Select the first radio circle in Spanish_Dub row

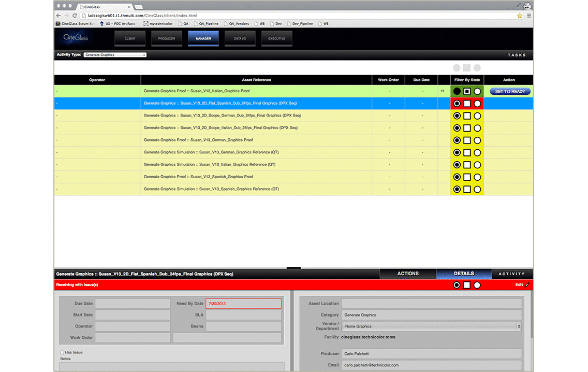click(x=457, y=104)
